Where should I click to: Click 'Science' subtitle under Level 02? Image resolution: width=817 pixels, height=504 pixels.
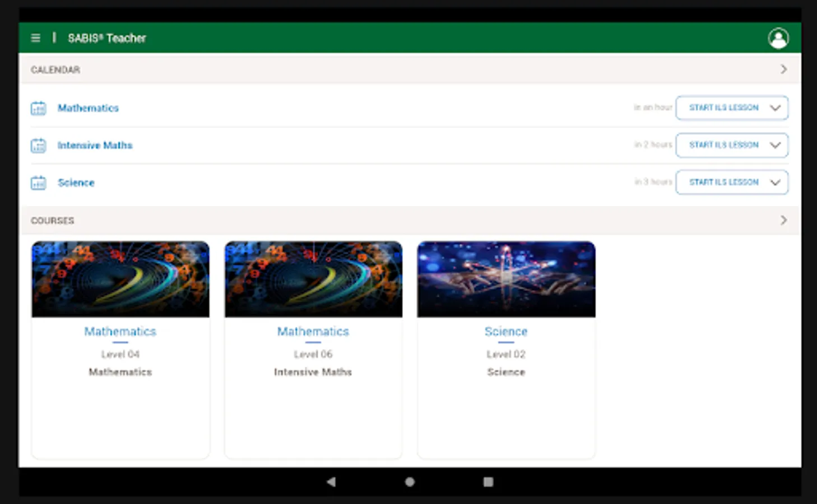pos(506,372)
